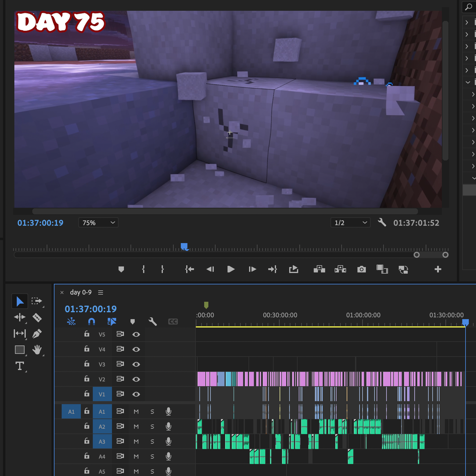Toggle the timeline snap magnet
Screen dimensions: 476x476
[92, 322]
